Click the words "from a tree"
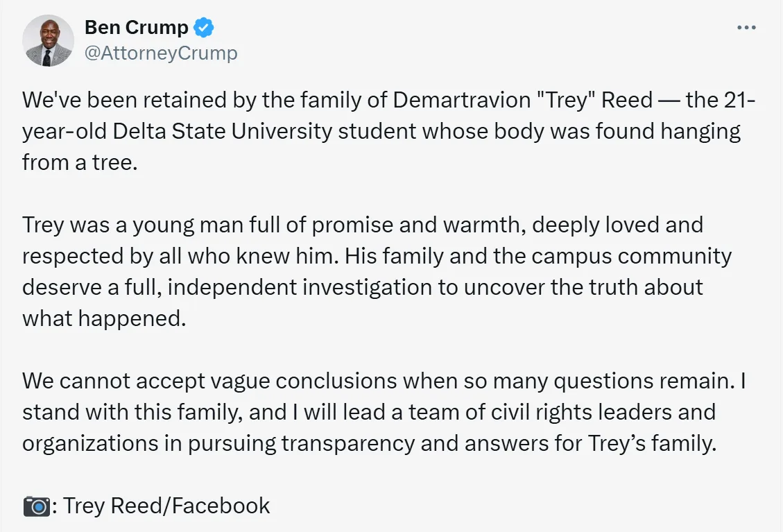The height and width of the screenshot is (532, 783). pos(78,162)
